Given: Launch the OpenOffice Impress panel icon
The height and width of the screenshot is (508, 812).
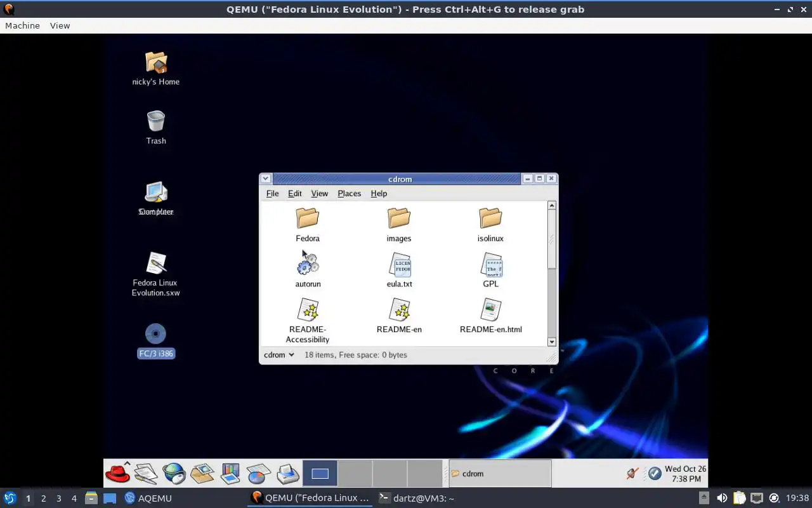Looking at the screenshot, I should pyautogui.click(x=230, y=473).
